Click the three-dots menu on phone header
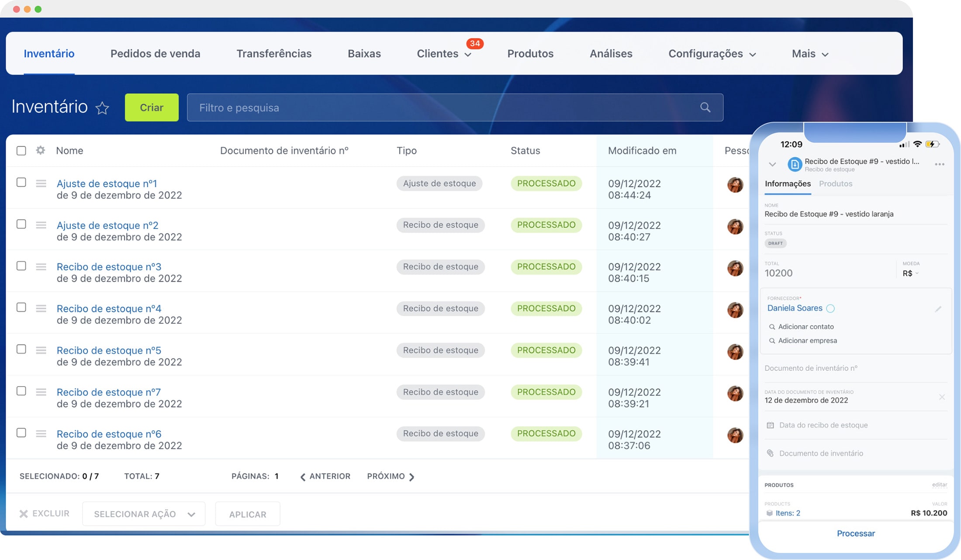Image resolution: width=961 pixels, height=560 pixels. pos(940,164)
